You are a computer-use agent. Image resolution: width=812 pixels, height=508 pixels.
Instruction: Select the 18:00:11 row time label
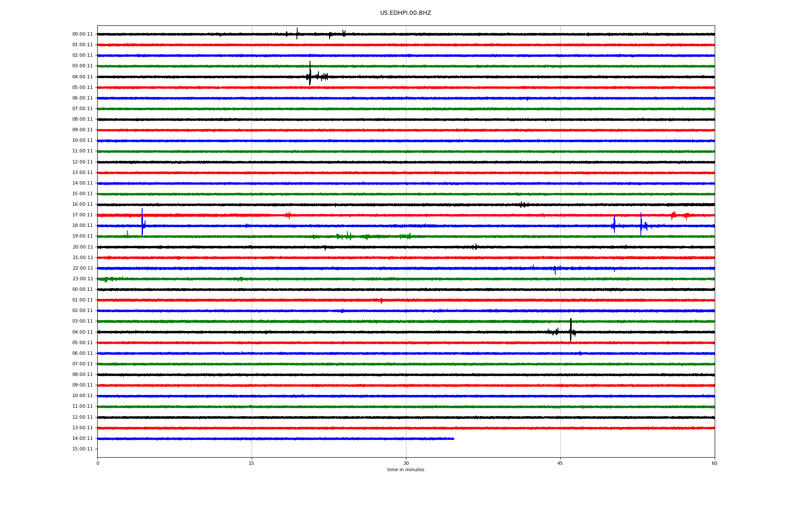tap(82, 226)
